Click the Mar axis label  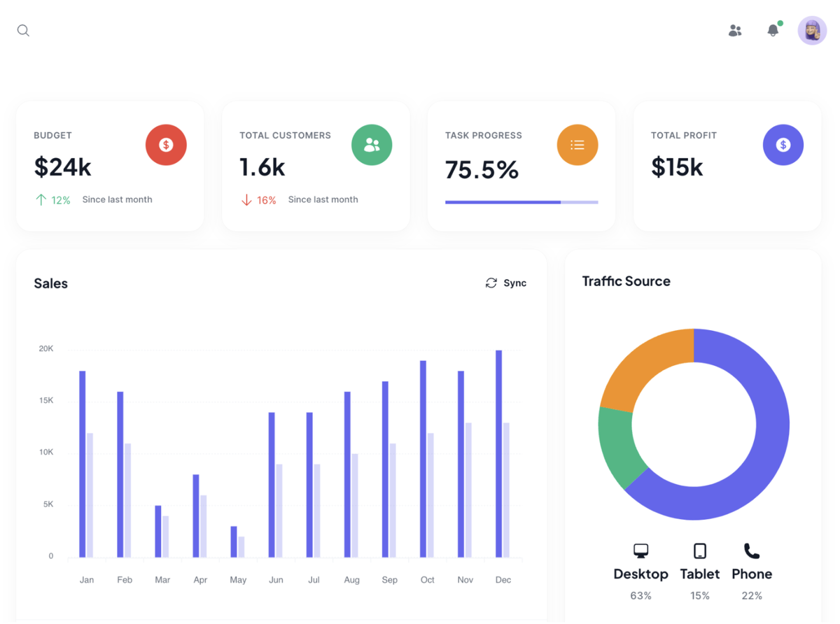(162, 580)
